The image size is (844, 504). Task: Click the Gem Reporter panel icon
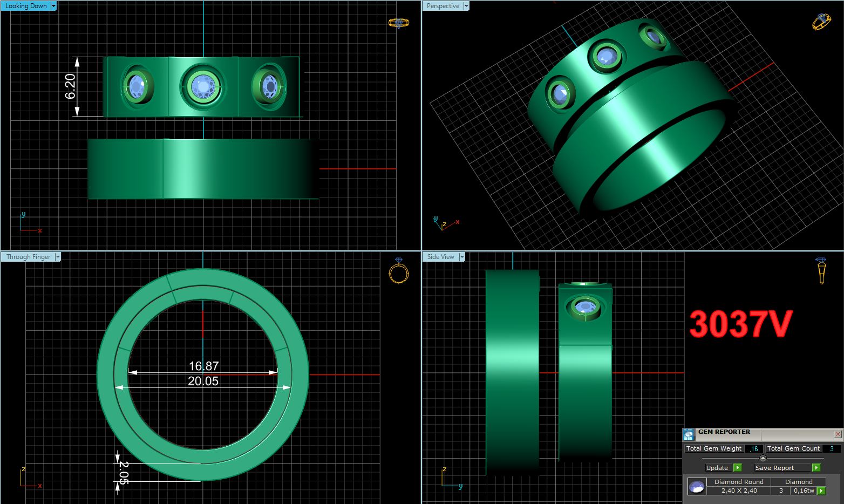coord(689,434)
